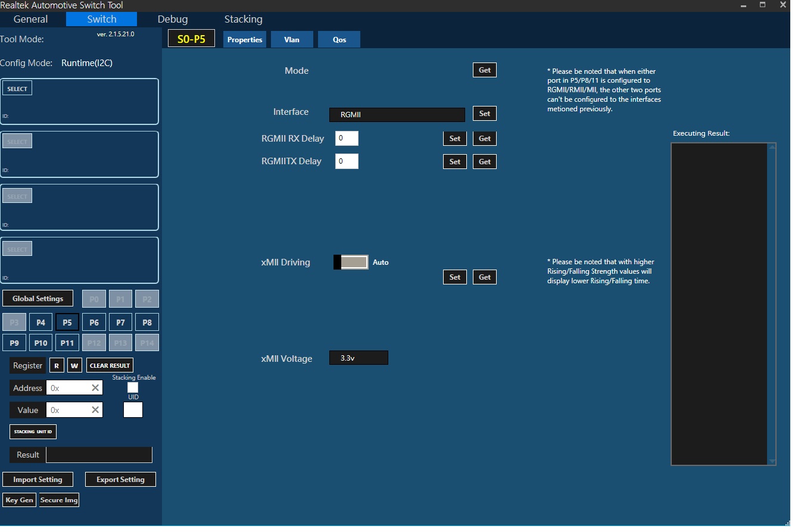This screenshot has height=532, width=801.
Task: Focus the UID input box
Action: pyautogui.click(x=133, y=409)
